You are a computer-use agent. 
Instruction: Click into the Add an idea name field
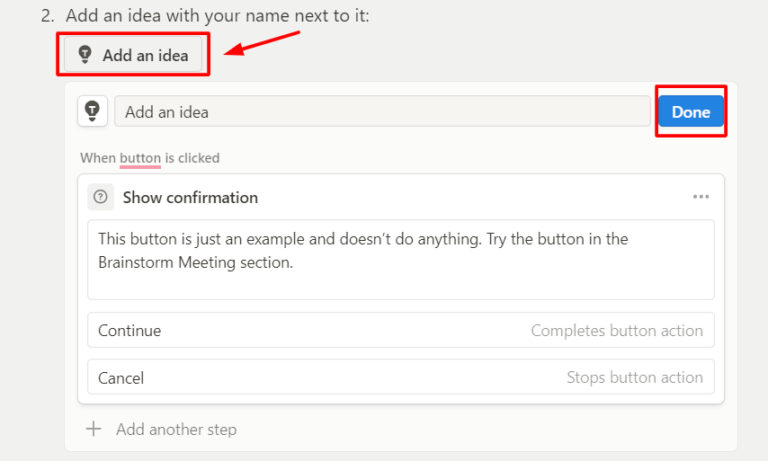tap(380, 112)
